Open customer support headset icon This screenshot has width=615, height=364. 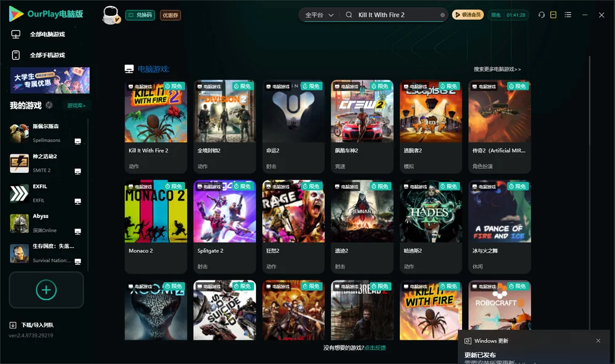[541, 15]
